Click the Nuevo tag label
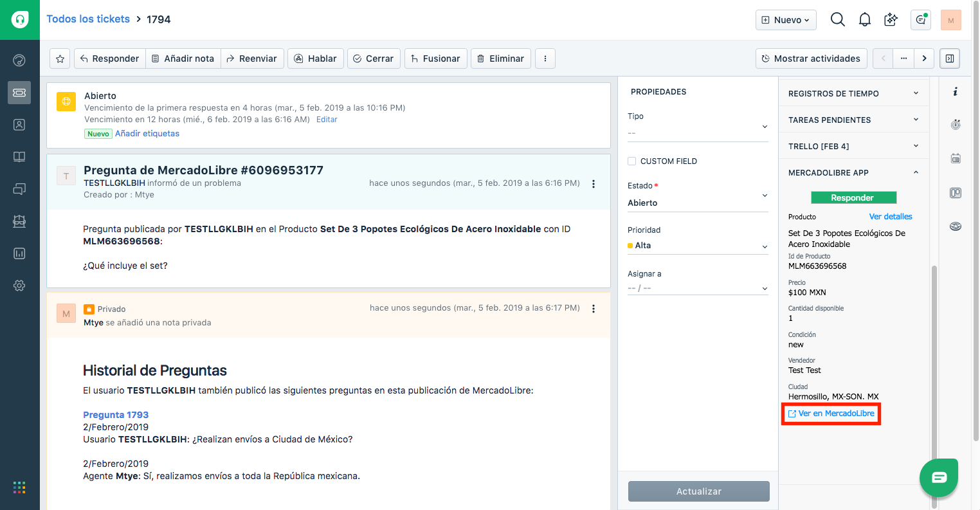 tap(98, 134)
